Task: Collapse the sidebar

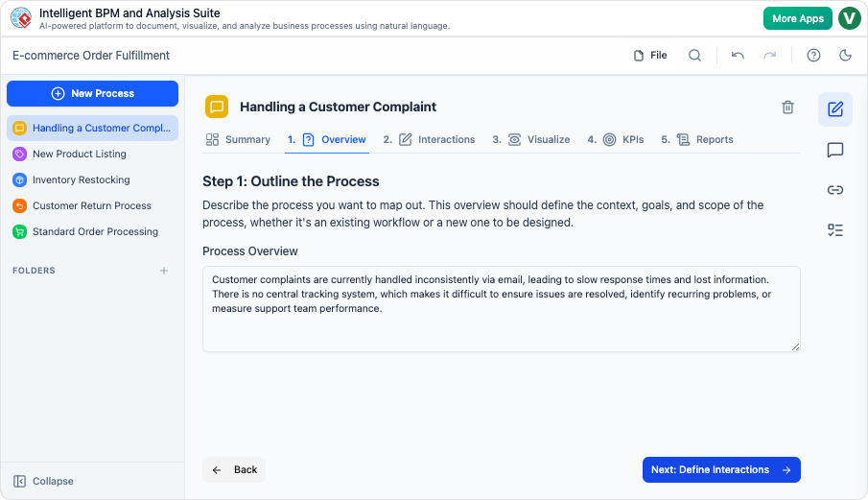Action: pos(43,481)
